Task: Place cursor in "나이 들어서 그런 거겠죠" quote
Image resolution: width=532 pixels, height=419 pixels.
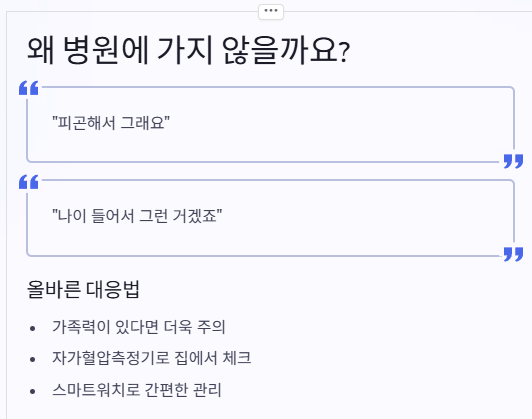Action: [x=137, y=216]
